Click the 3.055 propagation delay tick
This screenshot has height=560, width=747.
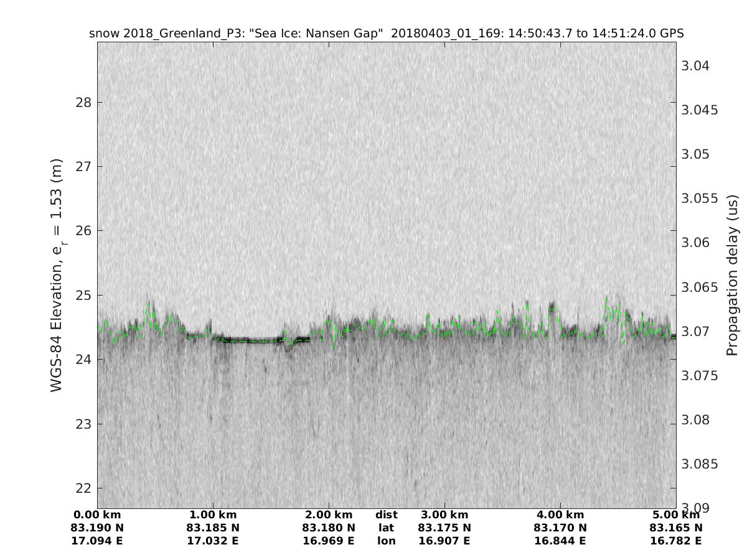(700, 198)
